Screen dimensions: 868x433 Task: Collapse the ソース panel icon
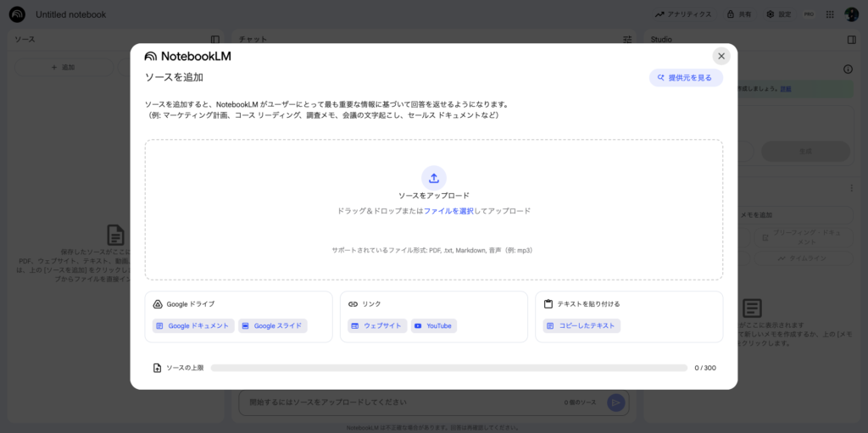pos(215,39)
